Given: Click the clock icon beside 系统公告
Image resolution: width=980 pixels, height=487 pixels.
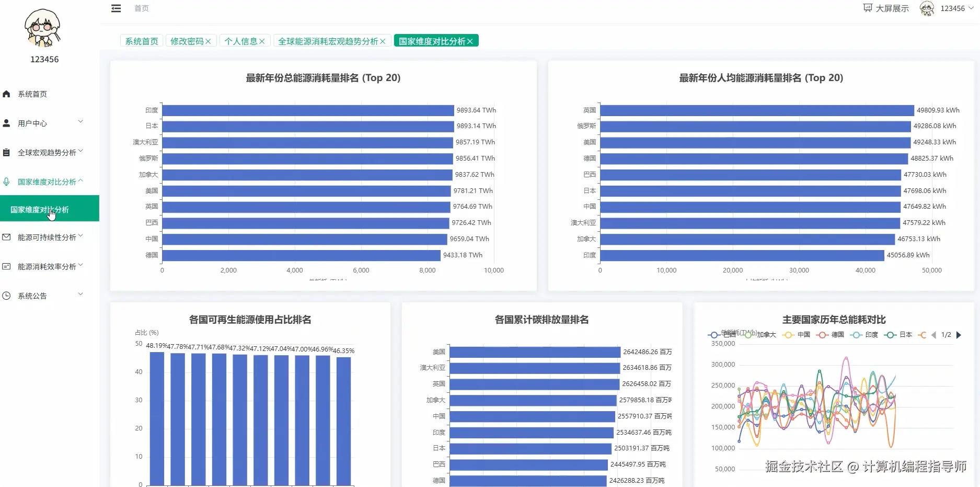Looking at the screenshot, I should (x=6, y=296).
